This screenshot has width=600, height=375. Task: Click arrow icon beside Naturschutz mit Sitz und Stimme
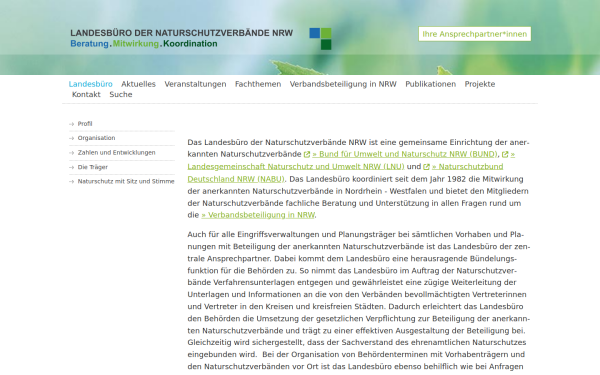(72, 181)
